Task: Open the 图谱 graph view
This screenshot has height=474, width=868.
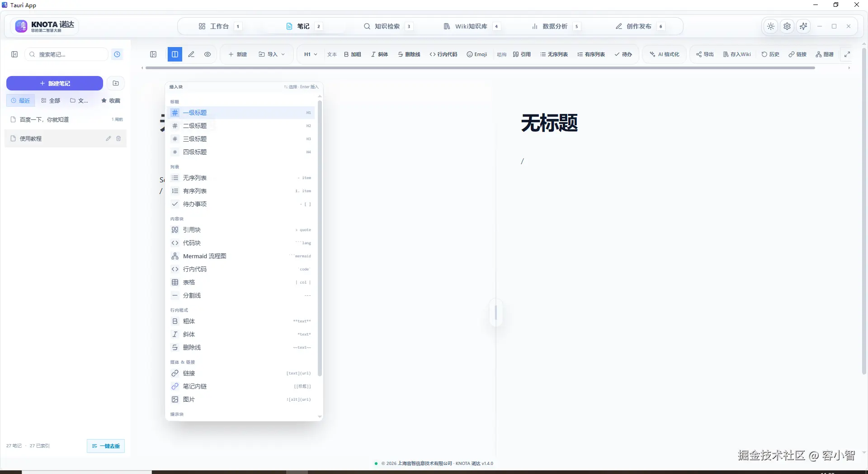Action: coord(825,54)
